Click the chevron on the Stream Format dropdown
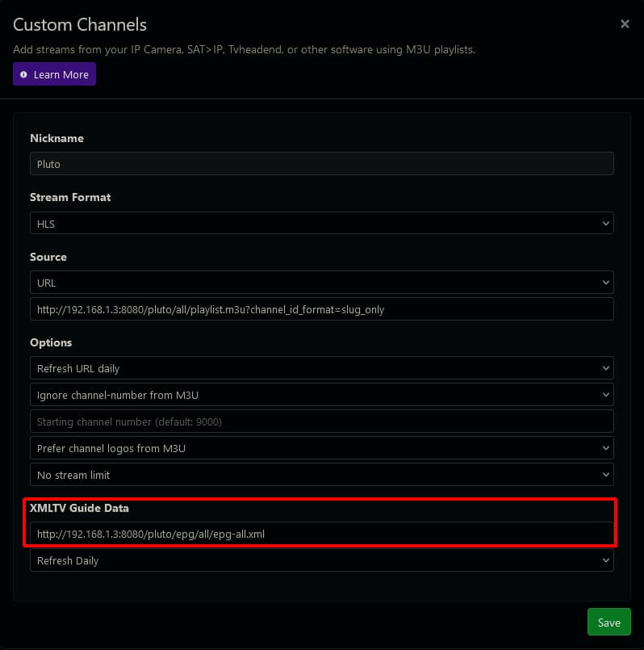The width and height of the screenshot is (644, 650). point(606,223)
